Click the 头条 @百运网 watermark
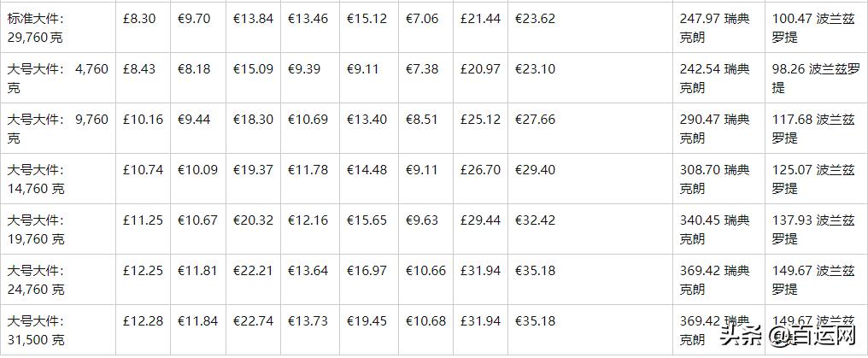Screen dimensions: 868x358 [x=786, y=338]
